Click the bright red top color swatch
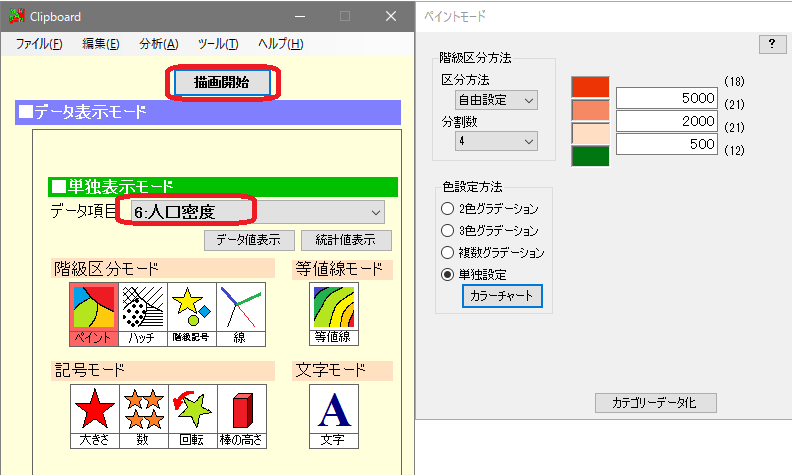Viewport: 792px width, 475px height. (x=590, y=87)
